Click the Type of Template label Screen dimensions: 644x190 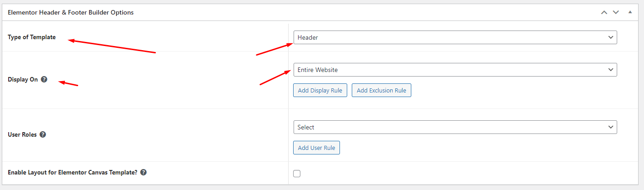tap(32, 37)
